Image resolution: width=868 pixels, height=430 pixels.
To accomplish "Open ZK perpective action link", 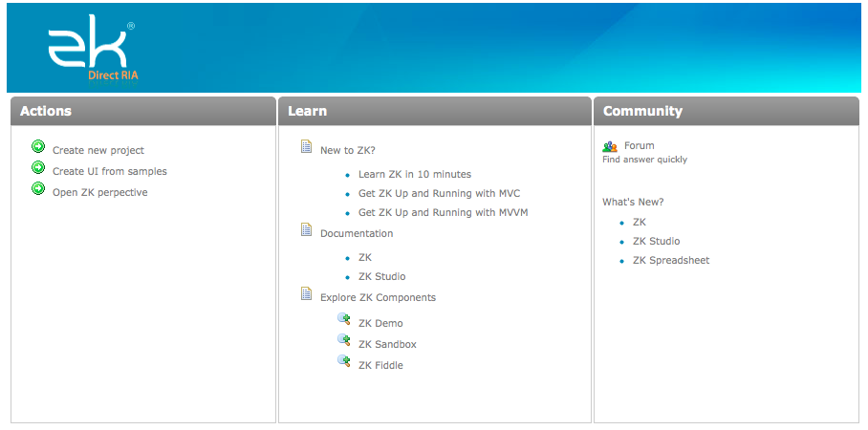I will (99, 193).
